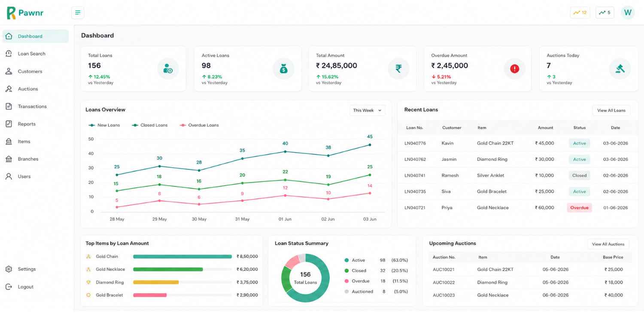Click the Dashboard home icon in sidebar

coord(9,36)
